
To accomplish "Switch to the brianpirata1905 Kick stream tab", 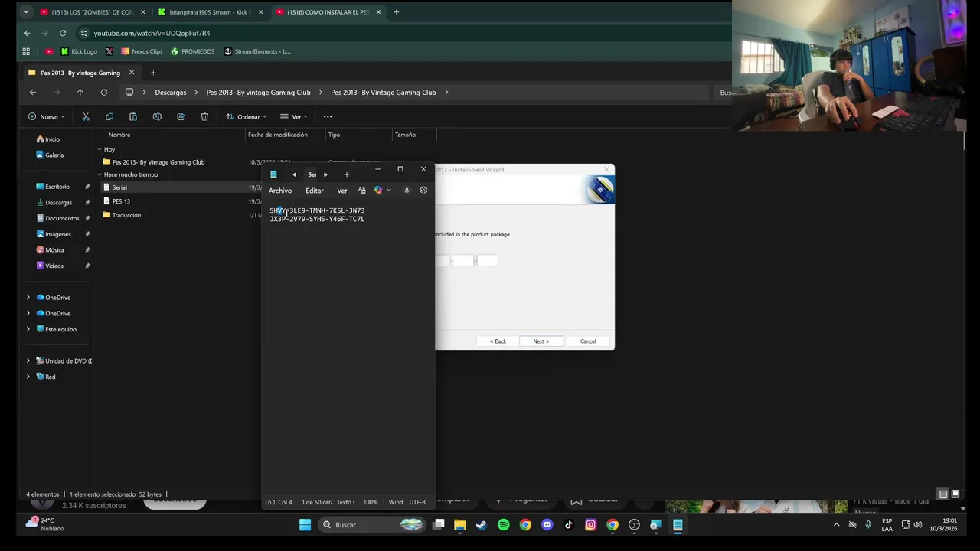I will (x=210, y=12).
